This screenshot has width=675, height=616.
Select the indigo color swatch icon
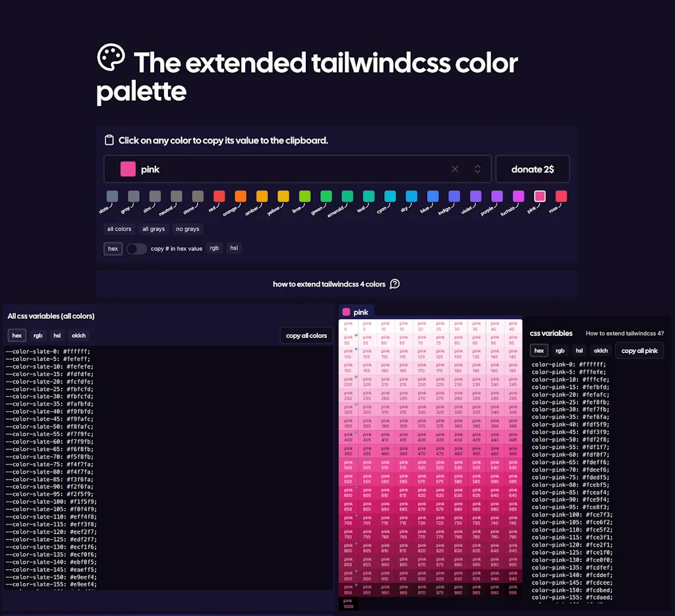click(x=454, y=196)
